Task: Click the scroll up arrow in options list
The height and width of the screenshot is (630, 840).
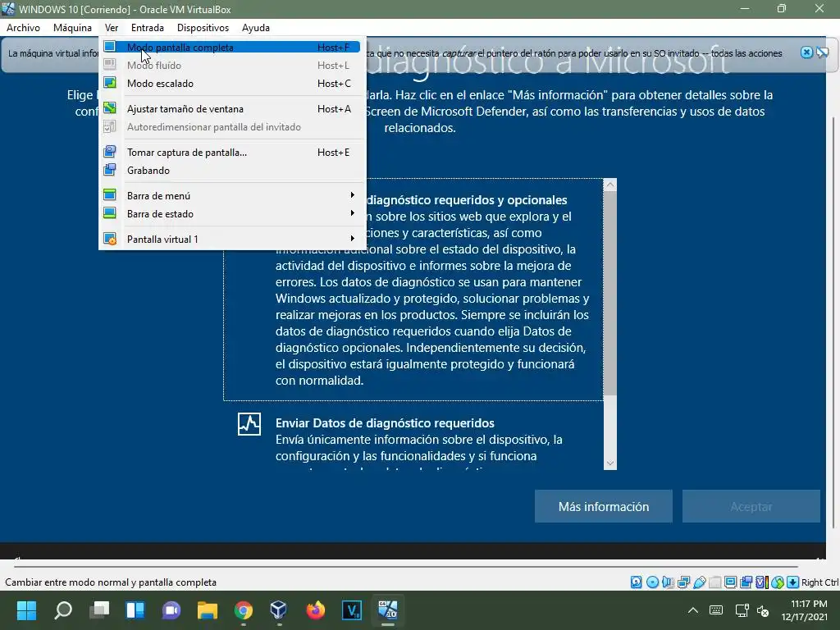Action: 609,185
